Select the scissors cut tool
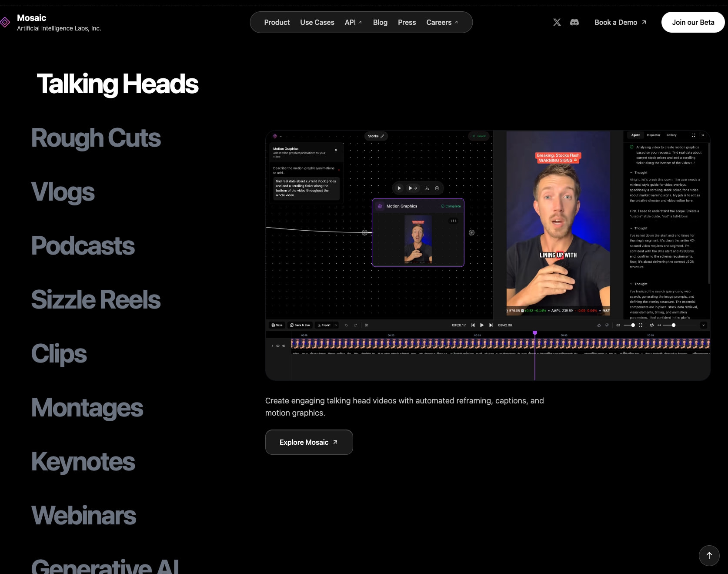728x574 pixels. (x=367, y=325)
